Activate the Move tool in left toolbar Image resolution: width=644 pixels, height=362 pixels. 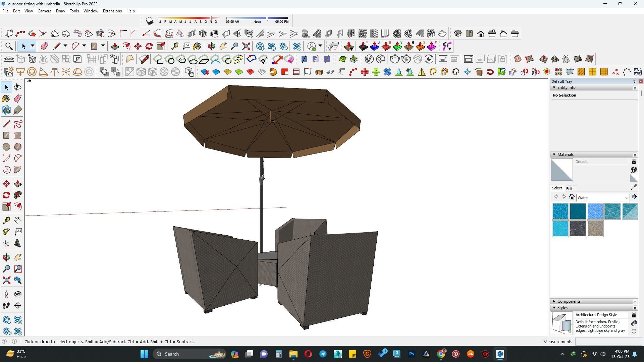click(6, 184)
